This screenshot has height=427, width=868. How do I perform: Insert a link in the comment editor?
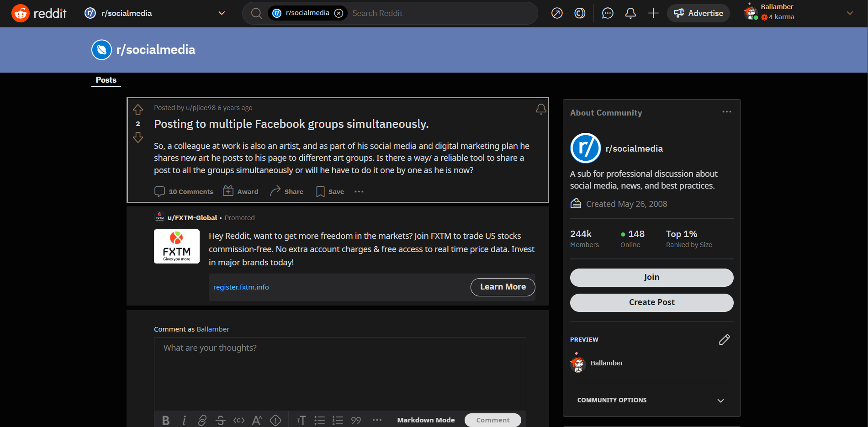coord(202,420)
